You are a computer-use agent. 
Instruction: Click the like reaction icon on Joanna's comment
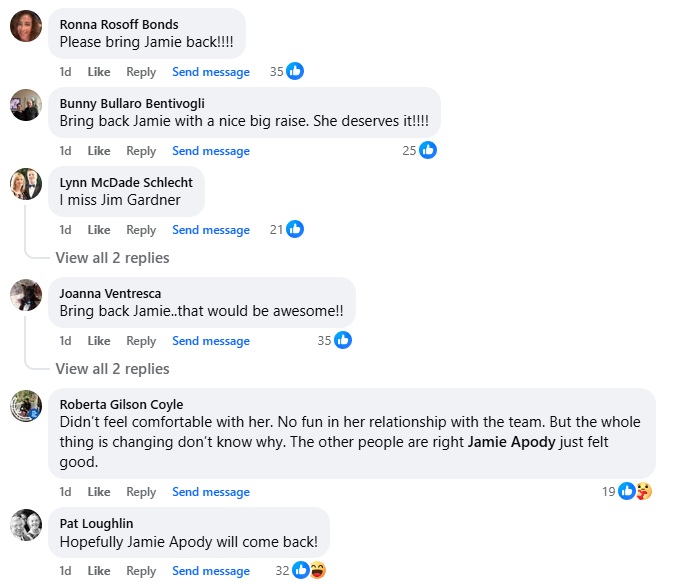pyautogui.click(x=343, y=340)
